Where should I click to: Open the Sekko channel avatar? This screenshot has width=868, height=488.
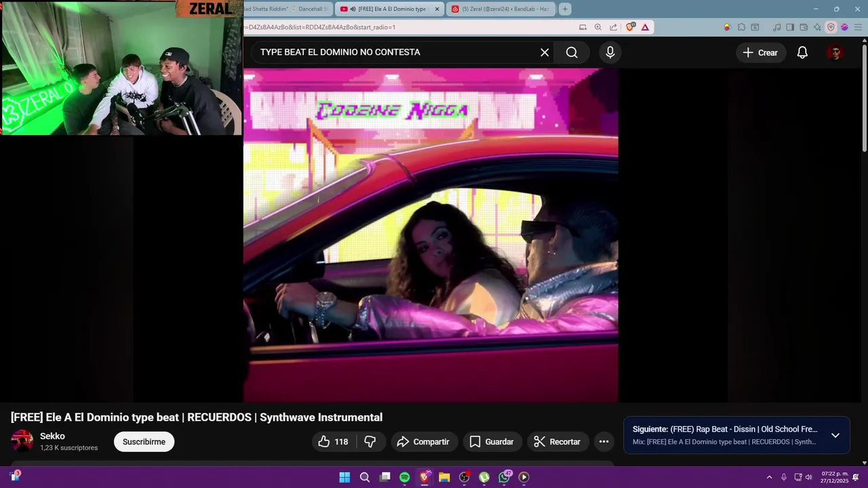[x=22, y=441]
